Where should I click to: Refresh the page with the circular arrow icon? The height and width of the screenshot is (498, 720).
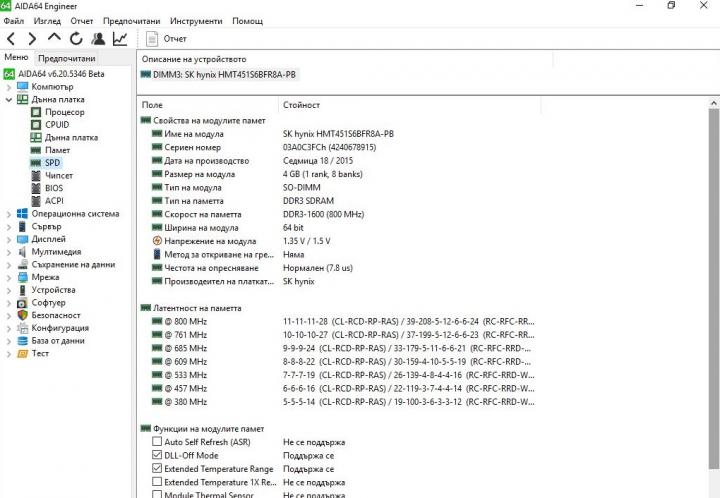(x=76, y=39)
